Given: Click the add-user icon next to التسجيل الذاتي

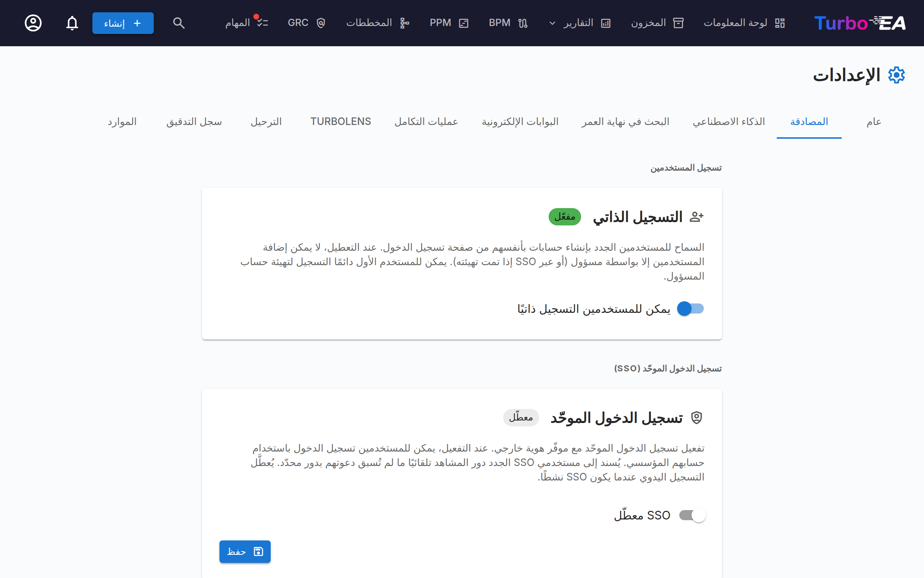Looking at the screenshot, I should pyautogui.click(x=697, y=217).
